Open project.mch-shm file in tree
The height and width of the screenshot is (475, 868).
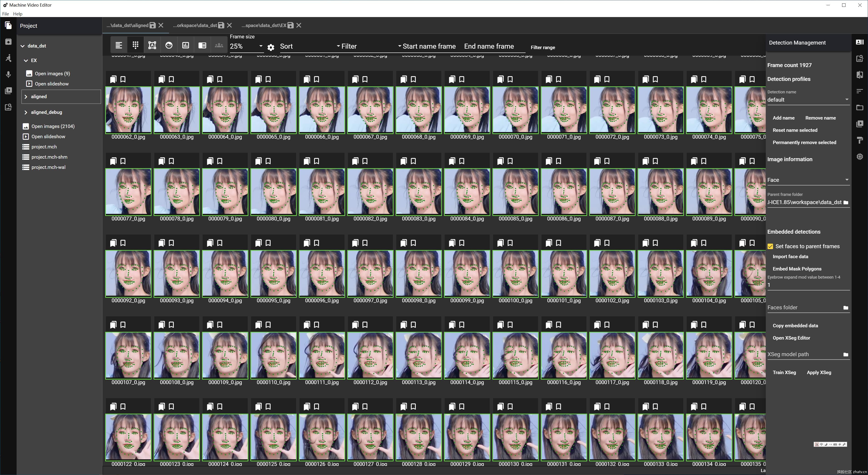(x=49, y=157)
